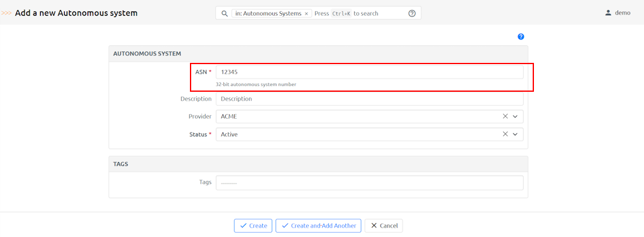The height and width of the screenshot is (237, 644).
Task: Click the search magnifier icon
Action: 225,13
